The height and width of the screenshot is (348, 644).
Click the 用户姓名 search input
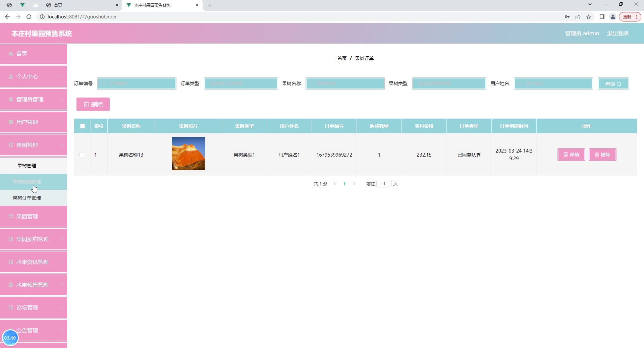(553, 83)
